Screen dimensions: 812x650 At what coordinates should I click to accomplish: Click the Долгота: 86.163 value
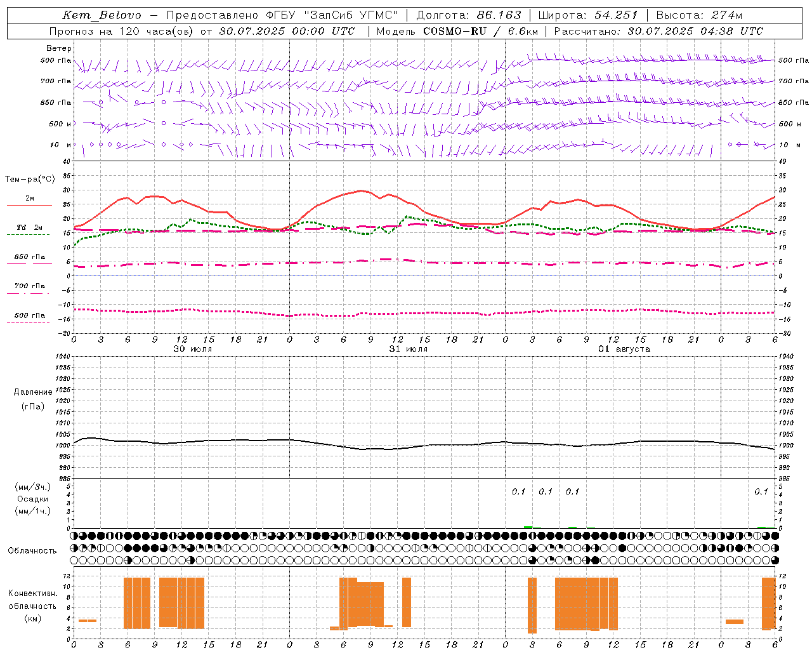pos(469,15)
